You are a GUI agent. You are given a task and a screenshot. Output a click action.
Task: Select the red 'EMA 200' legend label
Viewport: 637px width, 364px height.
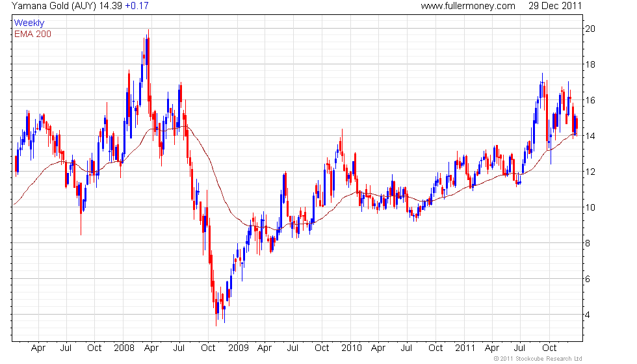pyautogui.click(x=32, y=34)
